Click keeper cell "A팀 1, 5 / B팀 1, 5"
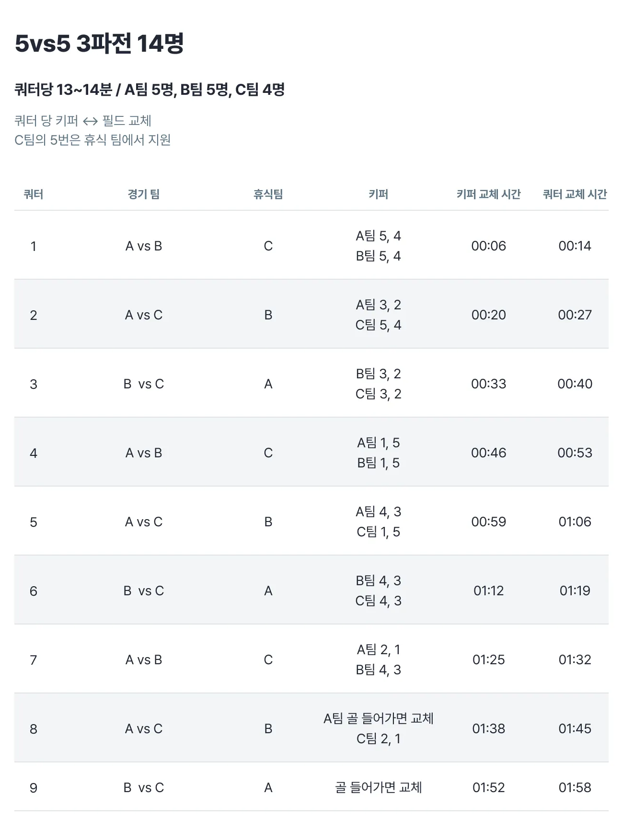The image size is (623, 840). [378, 453]
